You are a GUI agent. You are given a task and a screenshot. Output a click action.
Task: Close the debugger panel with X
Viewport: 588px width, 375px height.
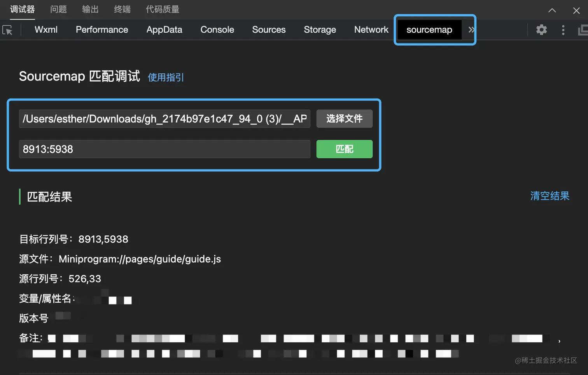576,11
